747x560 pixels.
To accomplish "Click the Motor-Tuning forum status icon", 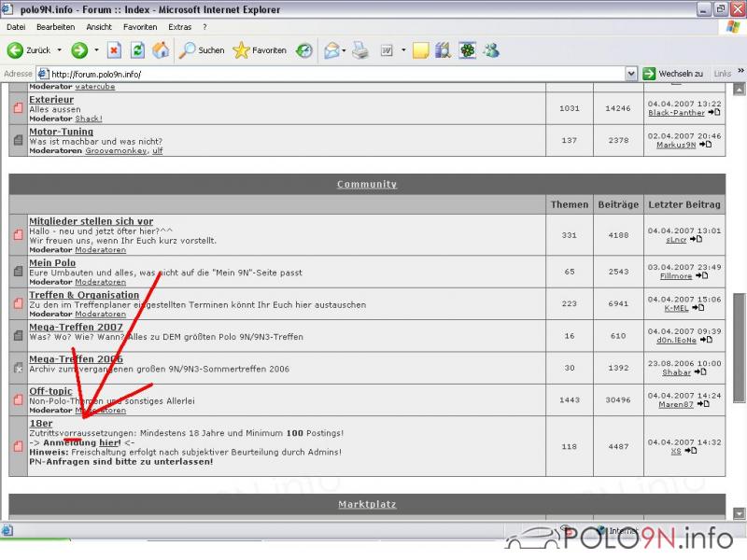I will 18,140.
